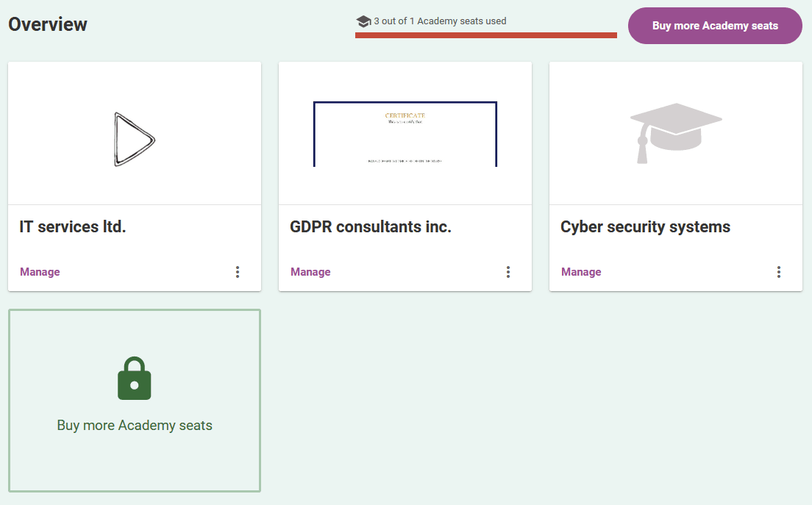812x505 pixels.
Task: Expand more options for GDPR consultants inc.
Action: [508, 272]
